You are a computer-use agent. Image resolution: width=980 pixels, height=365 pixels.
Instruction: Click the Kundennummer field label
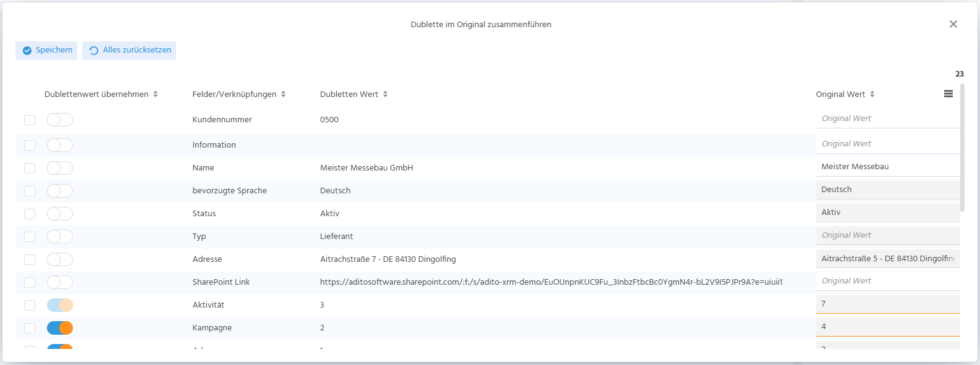[222, 120]
